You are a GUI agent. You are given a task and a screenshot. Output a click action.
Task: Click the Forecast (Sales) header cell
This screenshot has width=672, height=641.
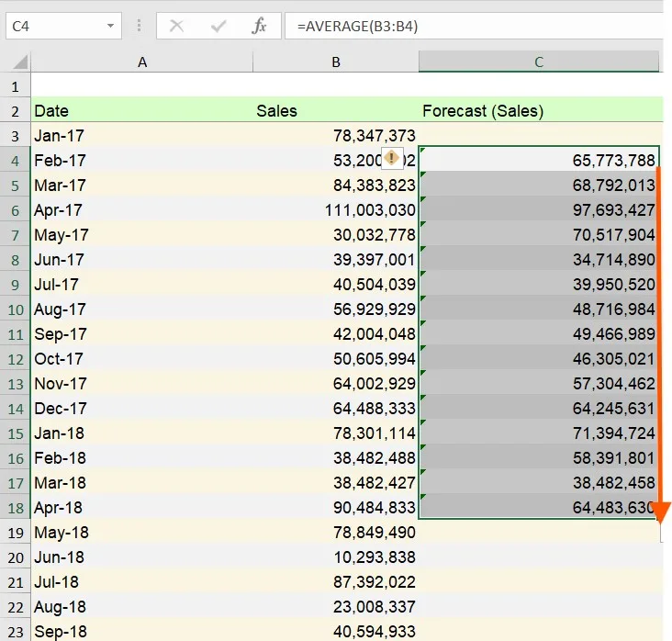[539, 111]
